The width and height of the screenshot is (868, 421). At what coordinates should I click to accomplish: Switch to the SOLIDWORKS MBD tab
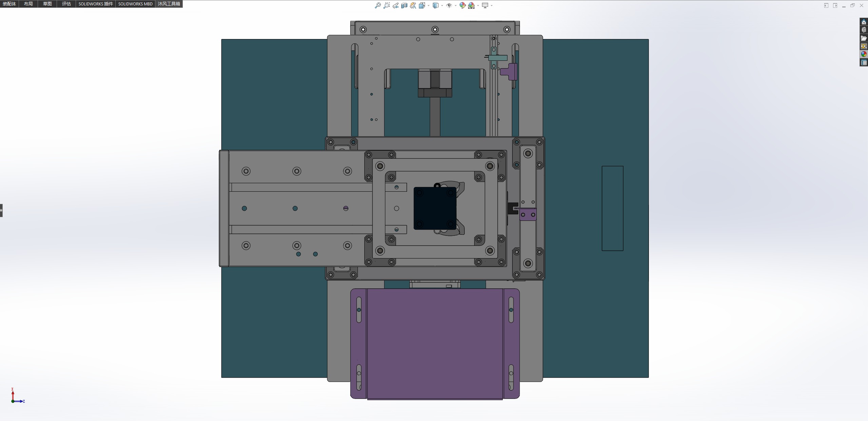click(x=135, y=4)
